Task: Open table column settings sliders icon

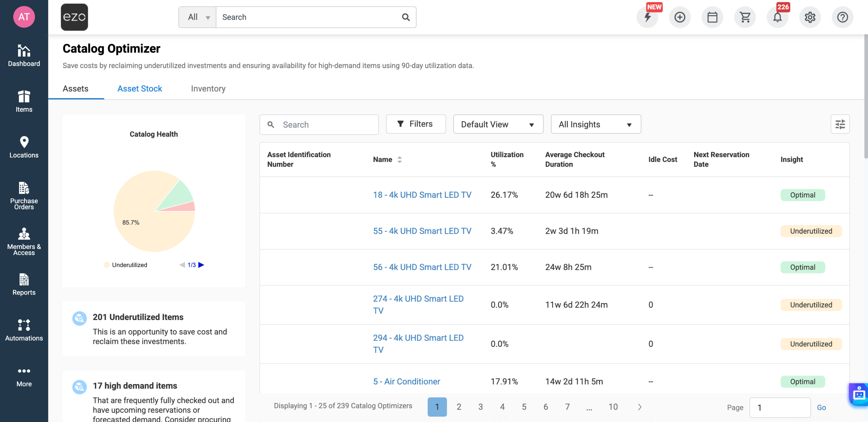Action: (840, 124)
